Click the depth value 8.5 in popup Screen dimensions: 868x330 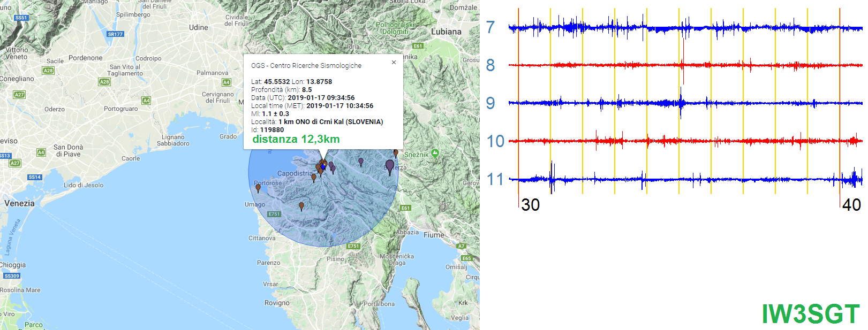pyautogui.click(x=307, y=90)
